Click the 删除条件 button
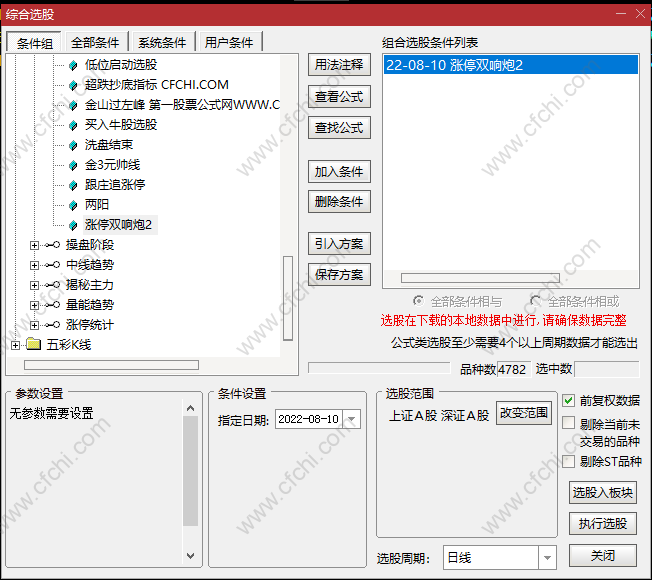Viewport: 652px width, 580px height. pyautogui.click(x=339, y=202)
